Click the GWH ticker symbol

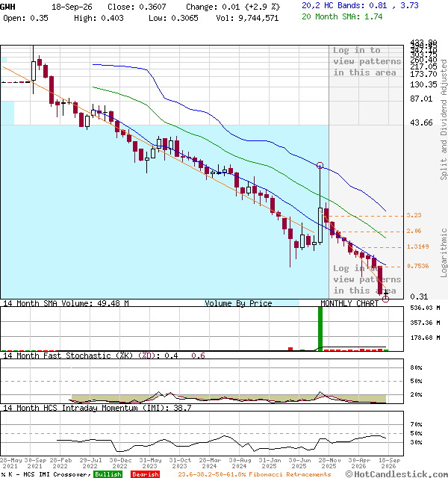point(7,7)
